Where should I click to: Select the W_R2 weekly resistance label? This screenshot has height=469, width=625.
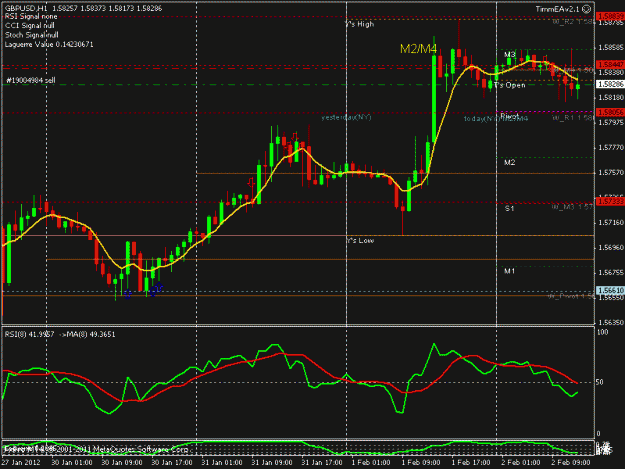(x=573, y=22)
